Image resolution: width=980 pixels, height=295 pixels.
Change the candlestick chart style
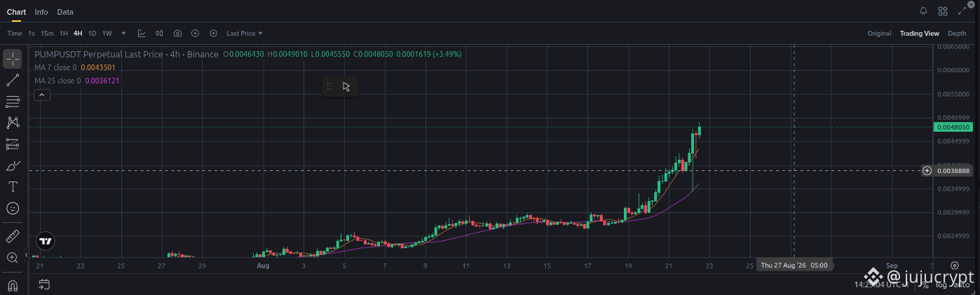(159, 33)
